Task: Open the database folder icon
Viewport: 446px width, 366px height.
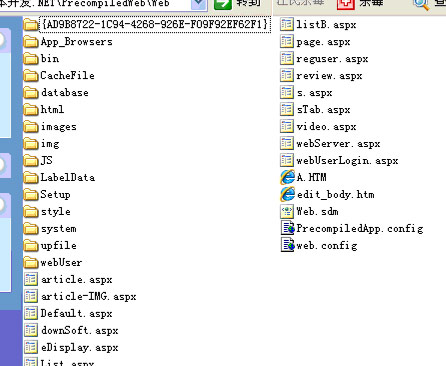Action: pyautogui.click(x=31, y=93)
